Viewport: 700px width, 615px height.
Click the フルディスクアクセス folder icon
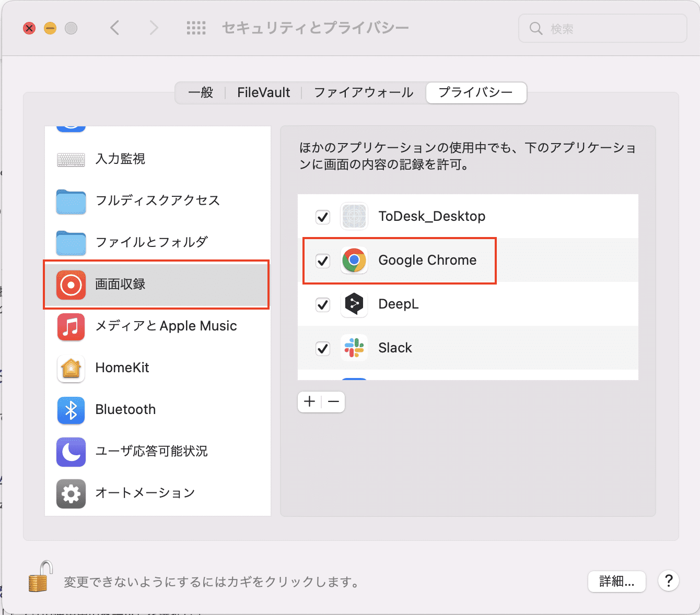click(71, 201)
